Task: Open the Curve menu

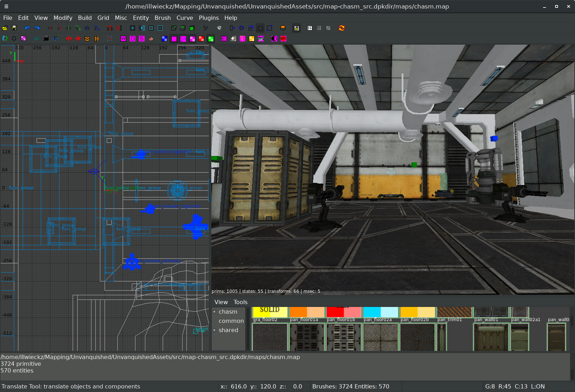Action: pyautogui.click(x=185, y=18)
